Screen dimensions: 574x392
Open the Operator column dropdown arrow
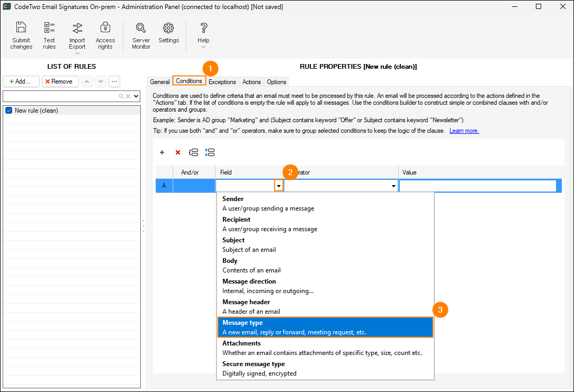click(x=393, y=186)
